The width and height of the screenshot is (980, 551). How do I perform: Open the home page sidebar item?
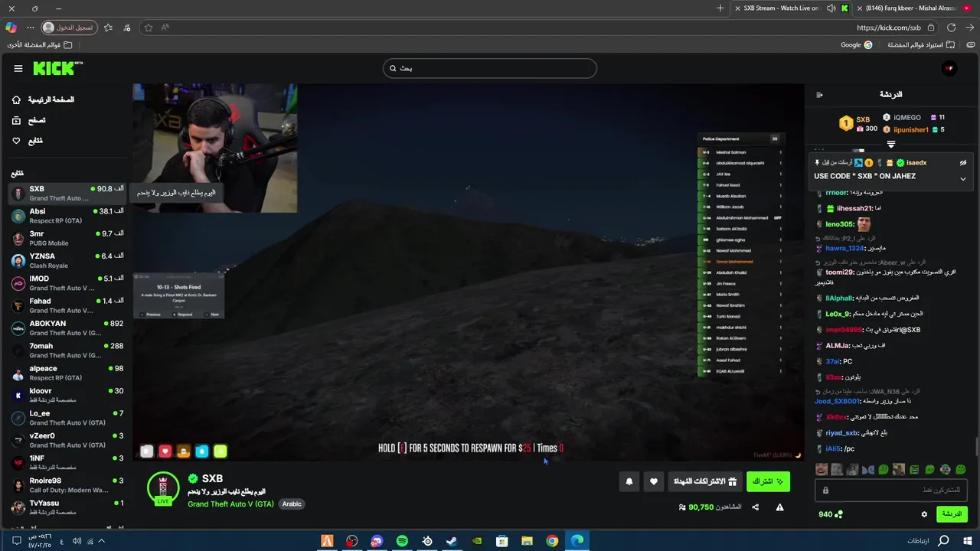pos(44,99)
